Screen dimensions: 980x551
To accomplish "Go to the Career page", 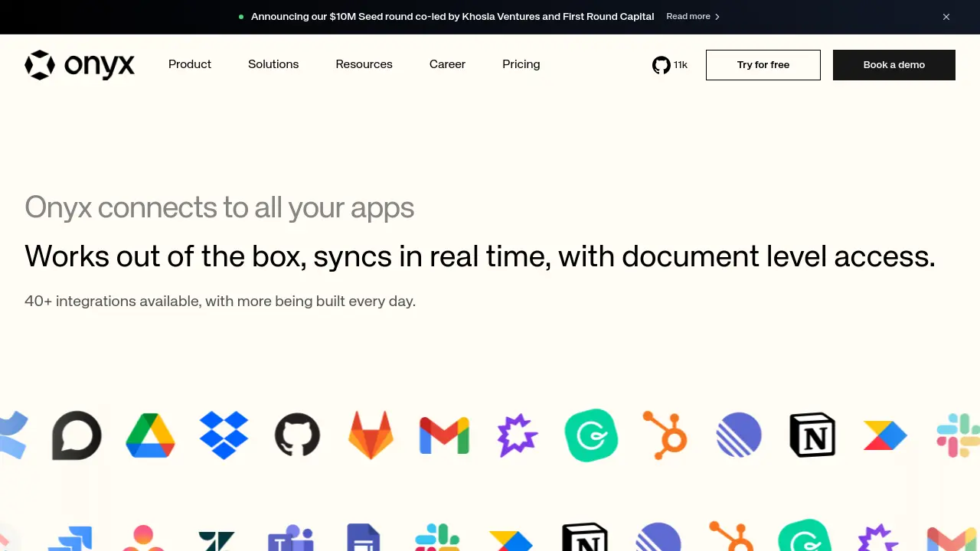I will [x=447, y=64].
